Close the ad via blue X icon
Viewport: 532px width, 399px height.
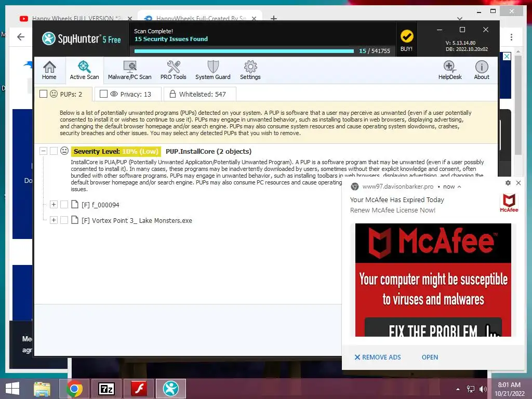pyautogui.click(x=507, y=56)
